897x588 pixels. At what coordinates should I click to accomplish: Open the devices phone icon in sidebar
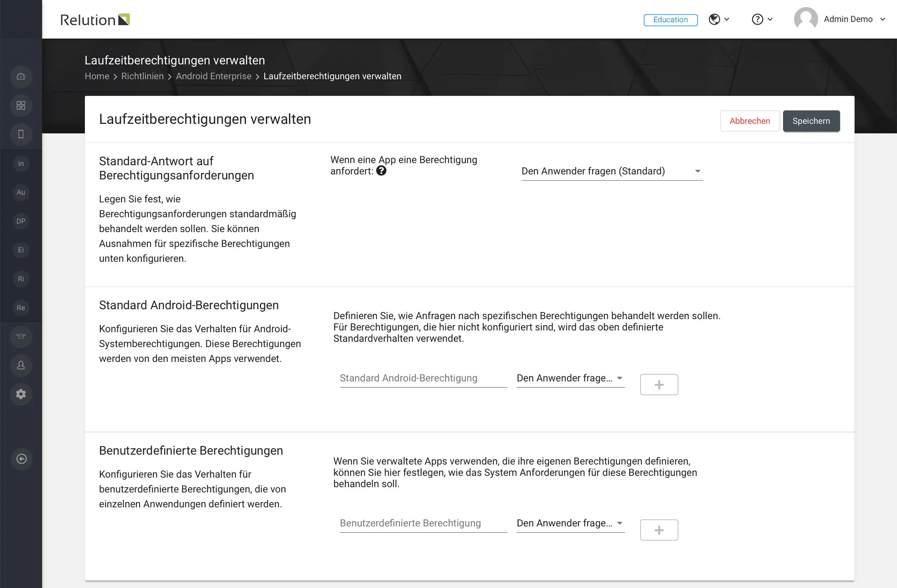tap(21, 134)
